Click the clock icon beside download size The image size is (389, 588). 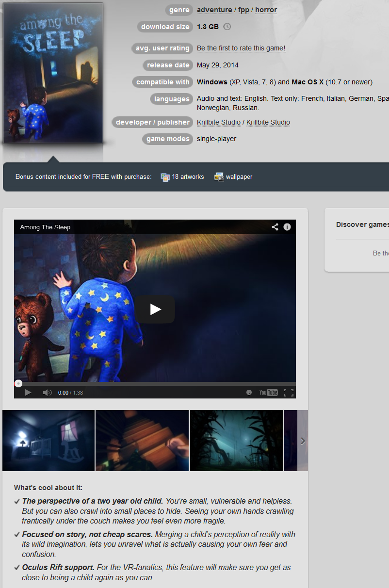click(227, 27)
